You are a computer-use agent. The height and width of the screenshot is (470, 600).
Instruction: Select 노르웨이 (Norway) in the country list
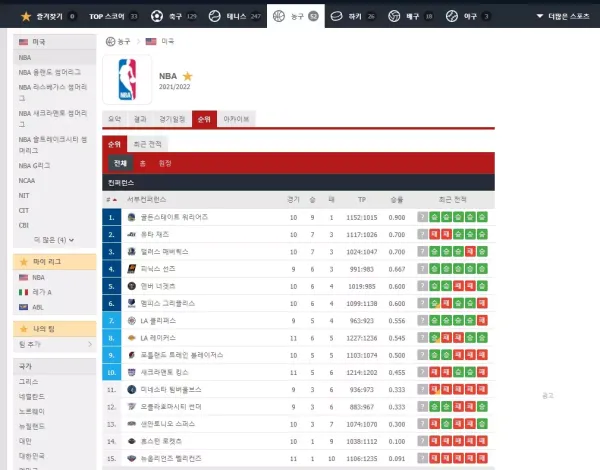click(x=32, y=411)
